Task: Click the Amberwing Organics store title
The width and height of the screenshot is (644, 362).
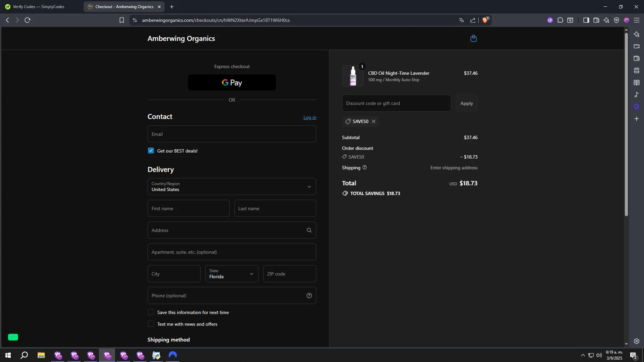Action: click(181, 39)
